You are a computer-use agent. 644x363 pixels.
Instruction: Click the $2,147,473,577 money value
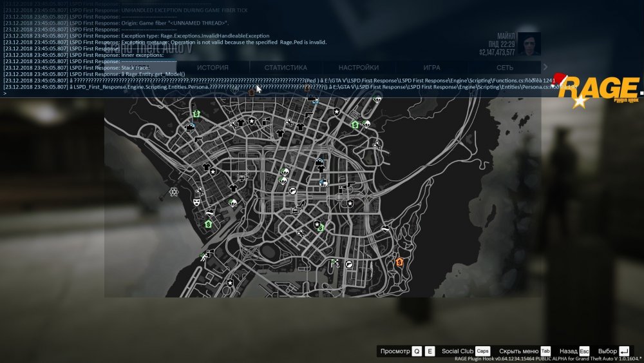pyautogui.click(x=497, y=53)
